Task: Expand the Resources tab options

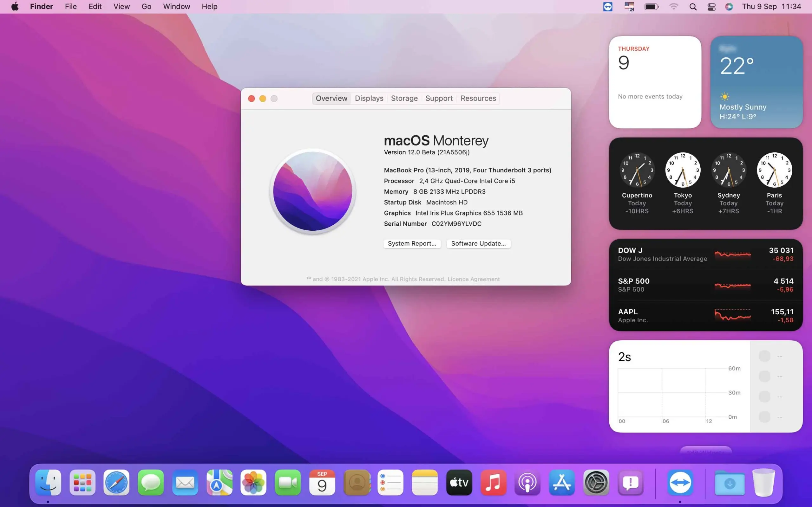Action: [478, 98]
